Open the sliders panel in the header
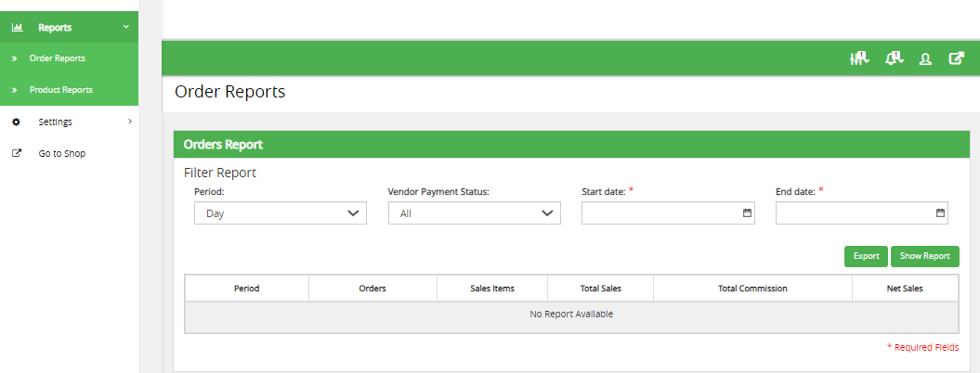Image resolution: width=980 pixels, height=373 pixels. coord(859,58)
